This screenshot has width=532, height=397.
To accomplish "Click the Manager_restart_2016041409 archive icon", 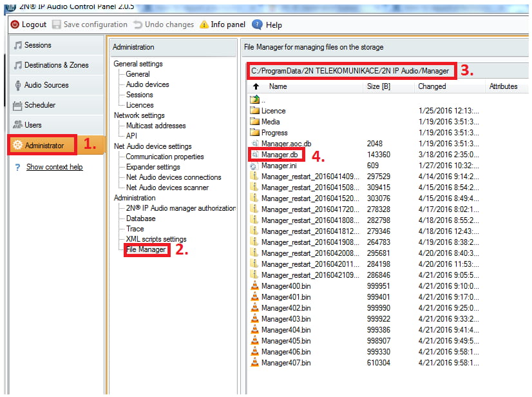I will (x=254, y=176).
